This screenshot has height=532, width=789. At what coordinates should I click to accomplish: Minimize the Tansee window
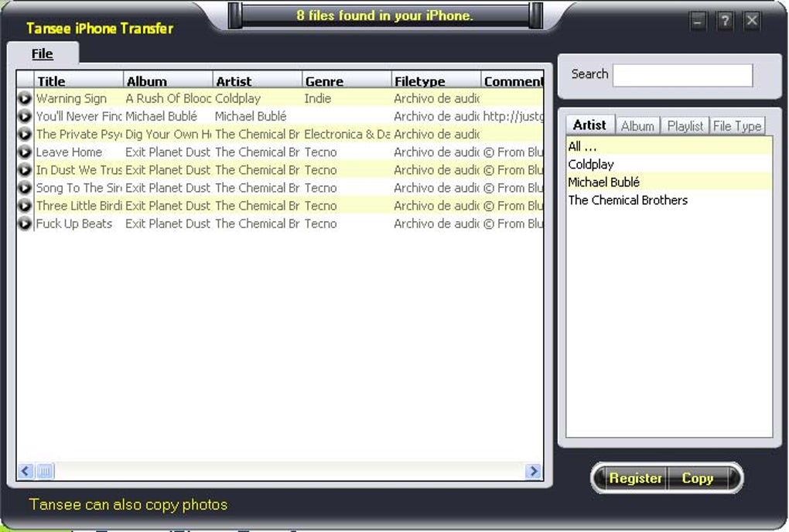pyautogui.click(x=698, y=21)
